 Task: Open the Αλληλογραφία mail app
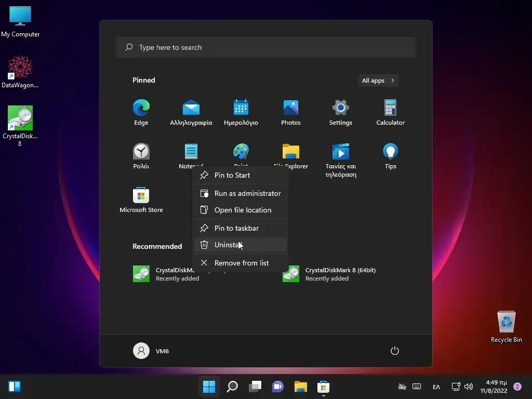pos(191,112)
